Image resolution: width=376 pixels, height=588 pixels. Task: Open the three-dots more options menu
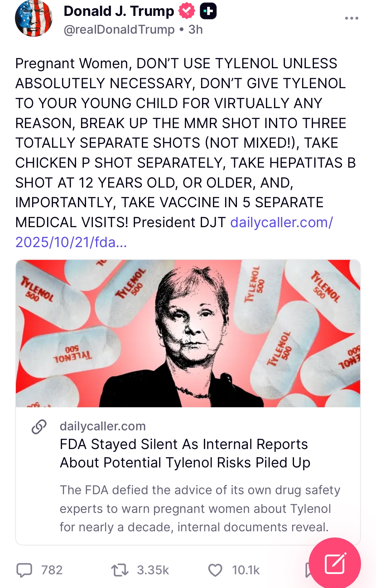[x=351, y=18]
